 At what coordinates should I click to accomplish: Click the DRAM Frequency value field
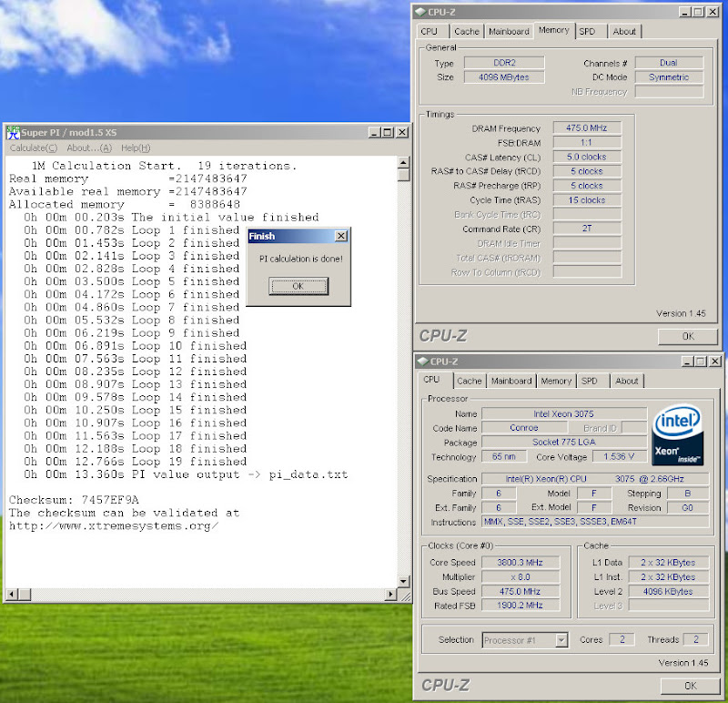[x=587, y=129]
